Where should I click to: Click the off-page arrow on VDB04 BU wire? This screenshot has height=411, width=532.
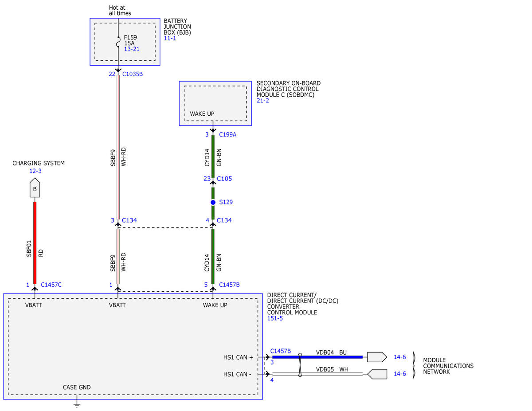[377, 357]
